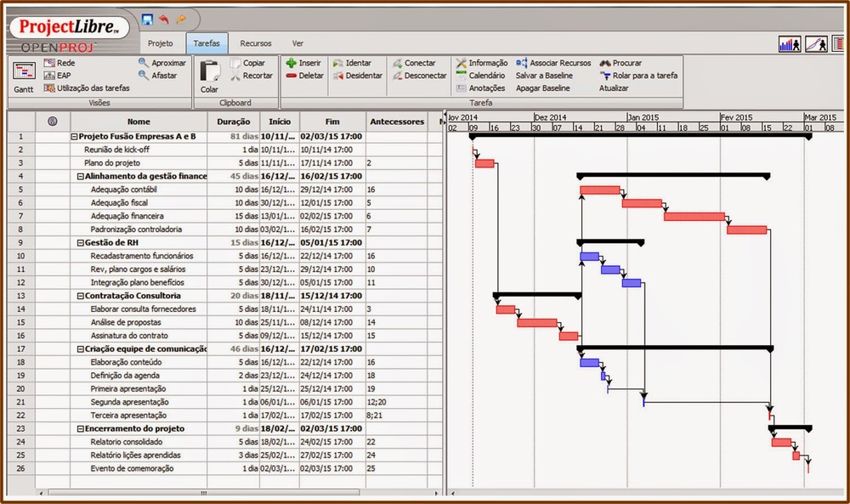Image resolution: width=850 pixels, height=504 pixels.
Task: Click Salvar a Baseline
Action: (x=544, y=75)
